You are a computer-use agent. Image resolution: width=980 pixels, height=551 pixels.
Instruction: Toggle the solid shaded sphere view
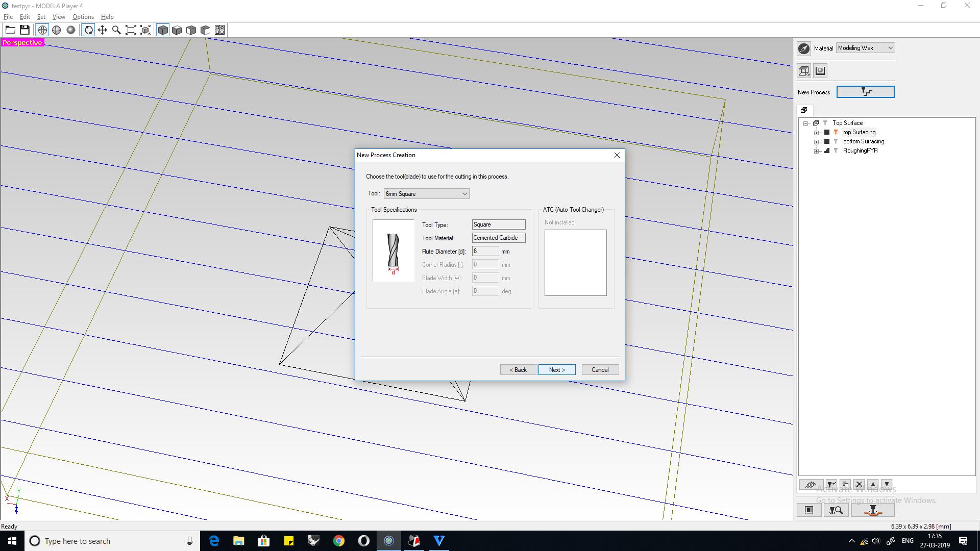pos(71,30)
